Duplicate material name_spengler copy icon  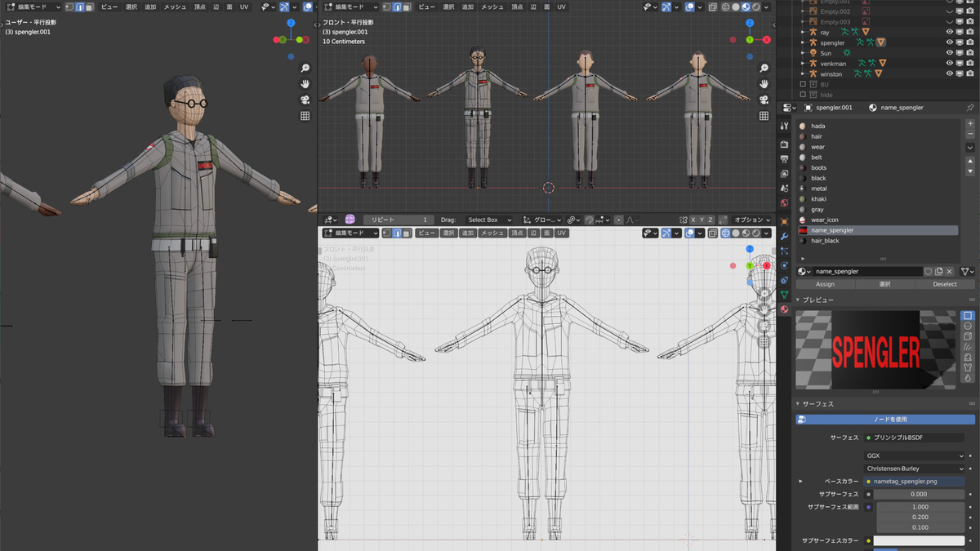tap(938, 271)
